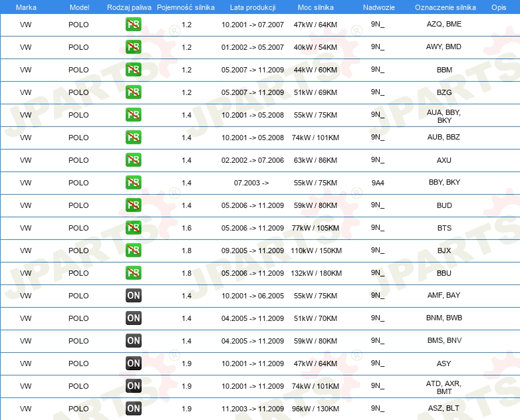Click the petrol icon in the 9A4 row
Screen dimensions: 520x420
click(133, 182)
